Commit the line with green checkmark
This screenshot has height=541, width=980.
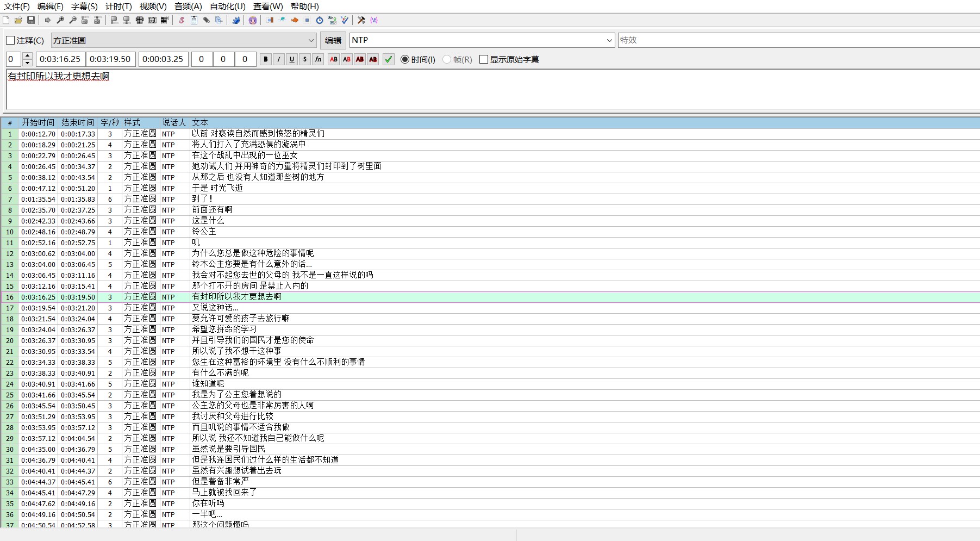389,59
